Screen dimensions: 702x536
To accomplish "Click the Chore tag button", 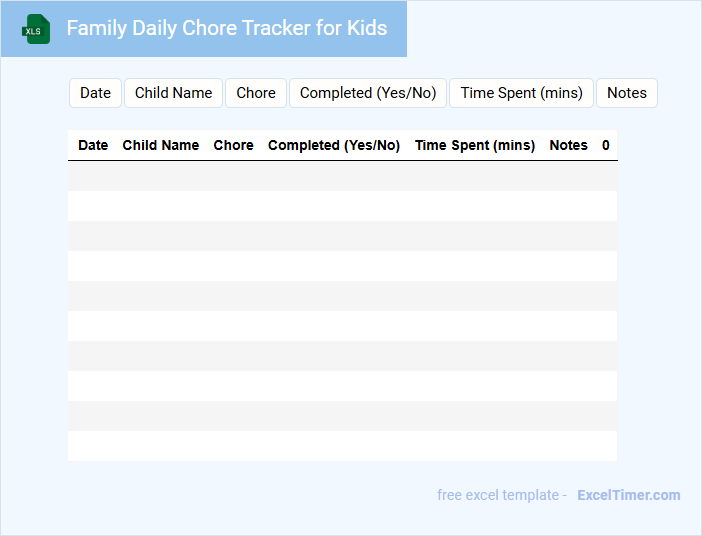I will pos(256,93).
